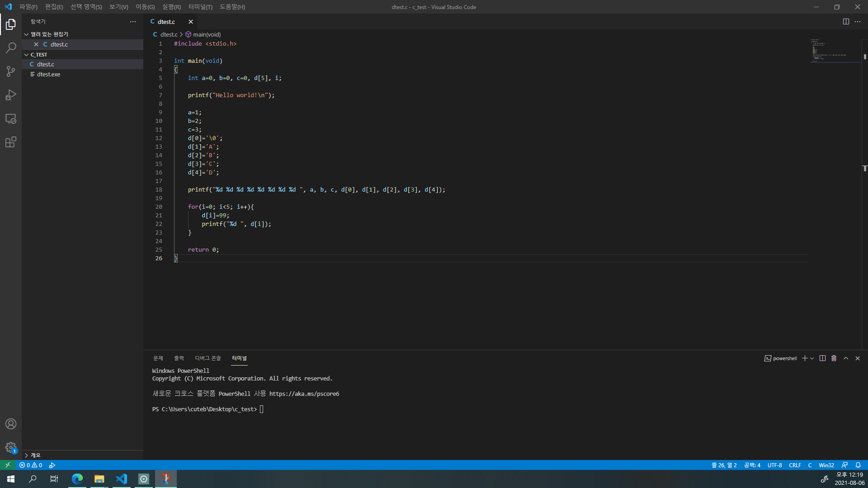Toggle maximized terminal panel size
868x488 pixels.
(x=846, y=358)
